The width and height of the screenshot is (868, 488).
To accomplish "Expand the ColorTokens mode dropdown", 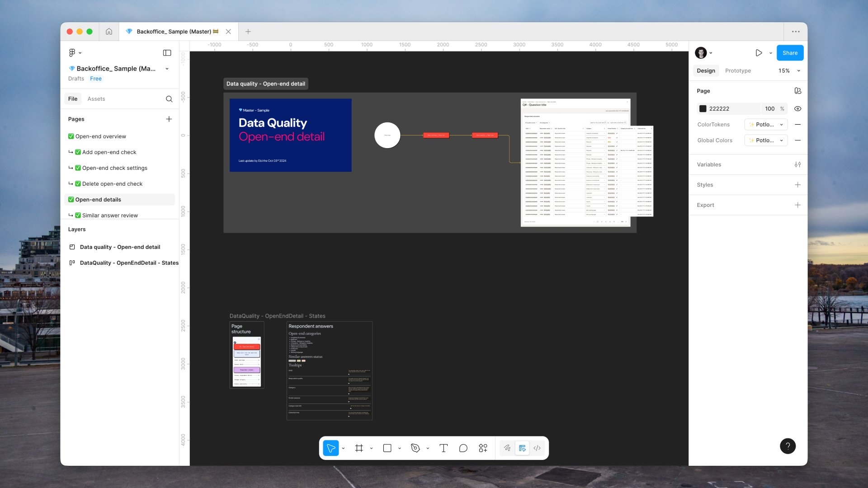I will [x=766, y=125].
